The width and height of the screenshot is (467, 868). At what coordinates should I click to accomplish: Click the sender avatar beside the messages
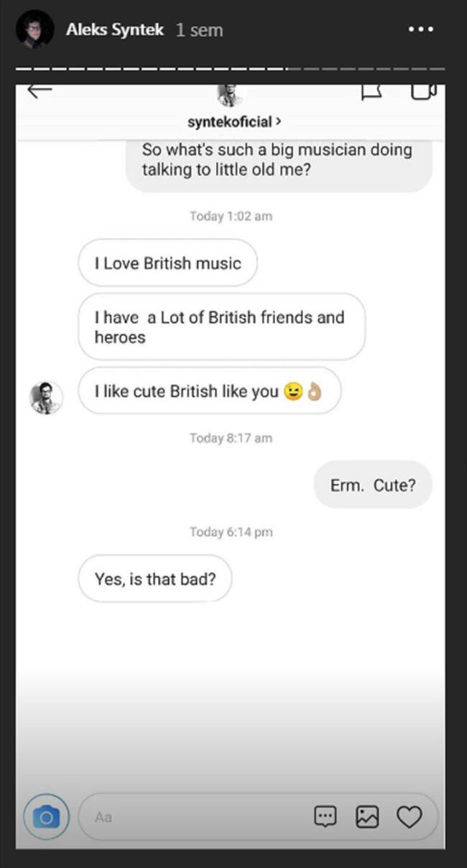click(x=47, y=397)
